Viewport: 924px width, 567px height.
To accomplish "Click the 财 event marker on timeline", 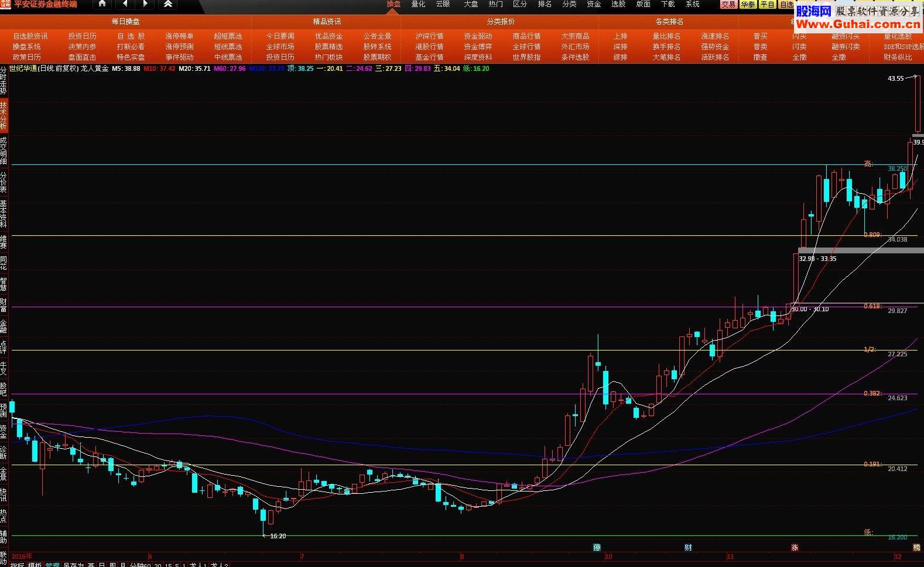I will (x=688, y=548).
